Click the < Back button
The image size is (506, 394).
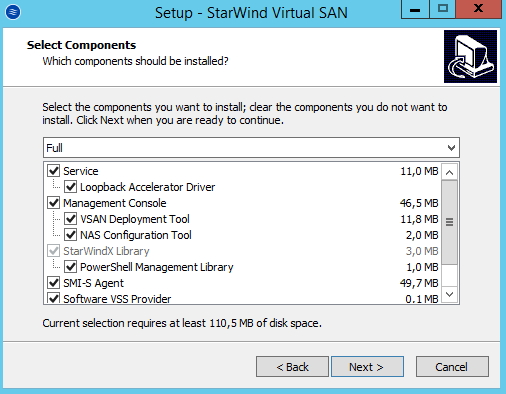[292, 367]
